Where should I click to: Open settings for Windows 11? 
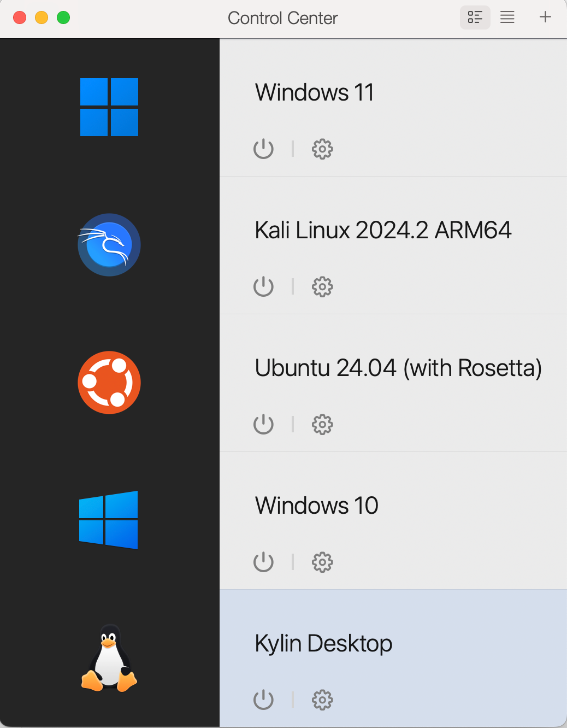(322, 149)
